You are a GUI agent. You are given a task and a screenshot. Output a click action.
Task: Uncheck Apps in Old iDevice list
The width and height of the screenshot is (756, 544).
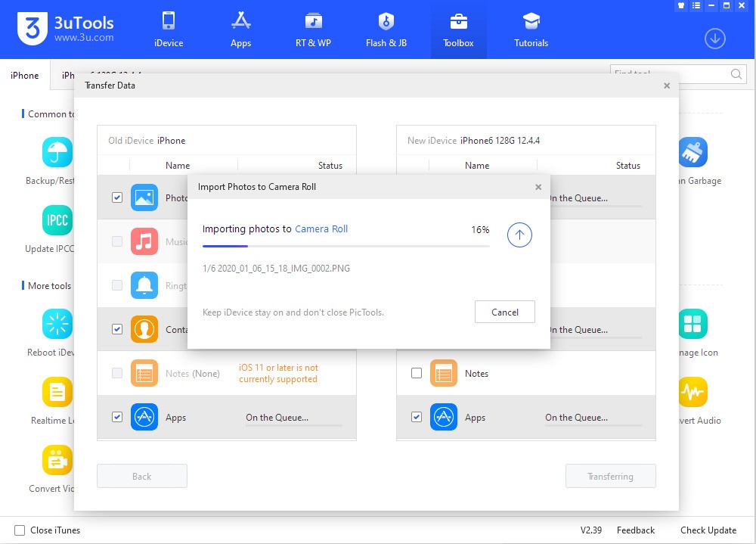coord(117,417)
